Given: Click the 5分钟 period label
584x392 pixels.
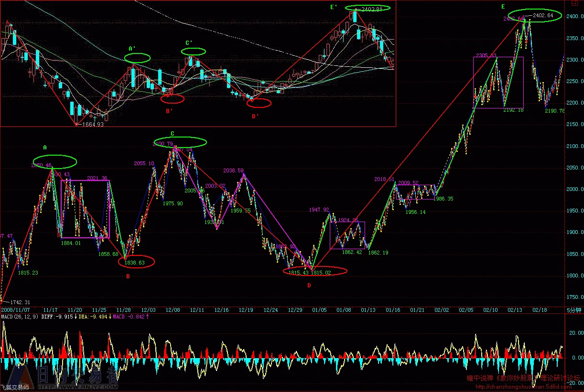Looking at the screenshot, I should (574, 310).
